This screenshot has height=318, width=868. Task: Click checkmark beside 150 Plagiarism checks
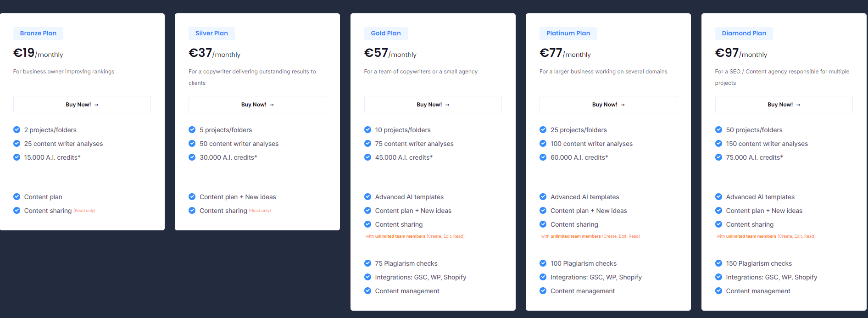click(718, 263)
